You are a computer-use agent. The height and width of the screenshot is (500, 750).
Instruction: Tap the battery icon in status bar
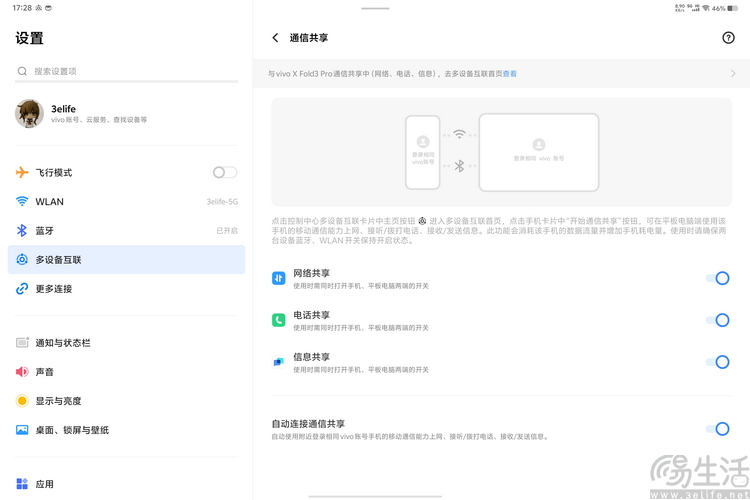[733, 8]
